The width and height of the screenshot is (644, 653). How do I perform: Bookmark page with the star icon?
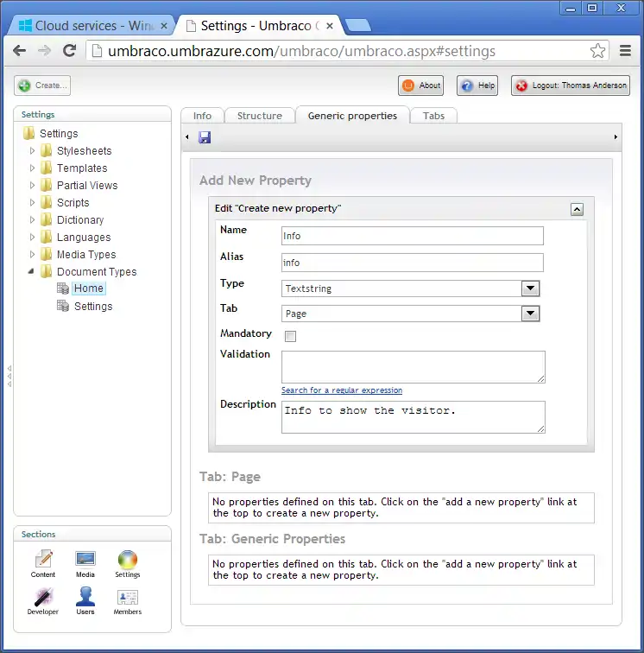click(597, 51)
